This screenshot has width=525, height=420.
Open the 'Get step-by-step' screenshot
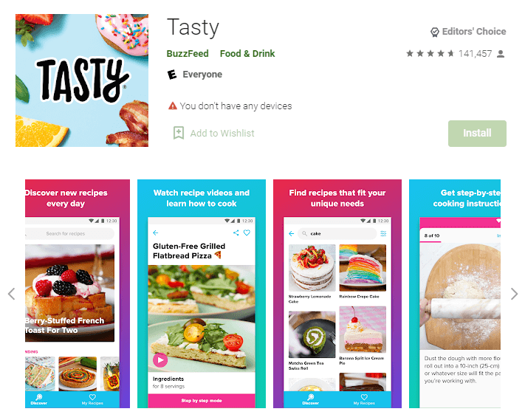click(455, 294)
